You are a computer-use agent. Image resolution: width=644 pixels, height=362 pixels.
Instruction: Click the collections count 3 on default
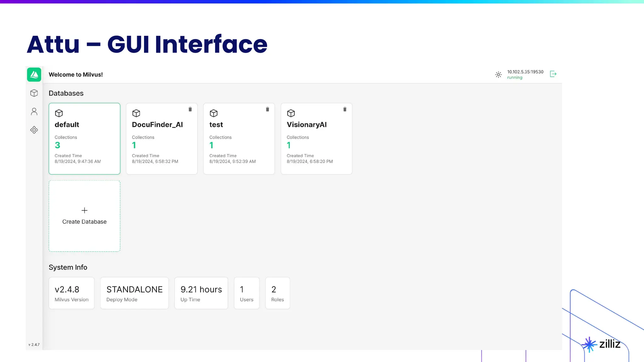tap(57, 145)
